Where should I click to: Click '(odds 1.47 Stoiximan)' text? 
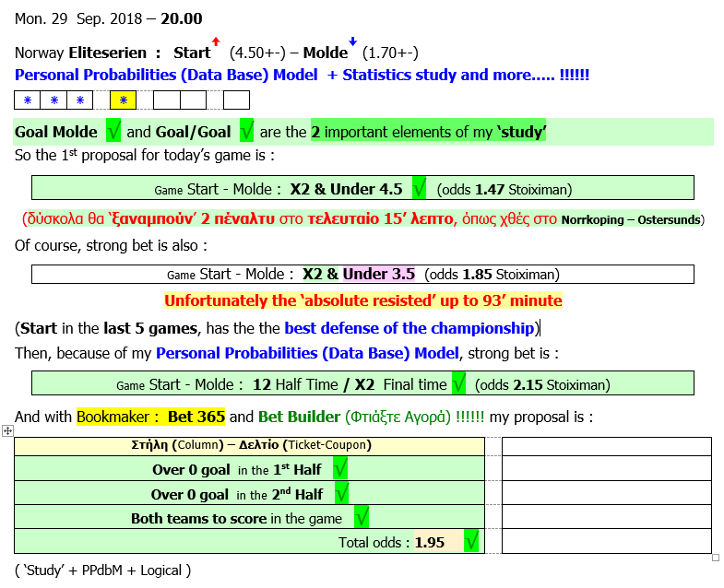[504, 190]
